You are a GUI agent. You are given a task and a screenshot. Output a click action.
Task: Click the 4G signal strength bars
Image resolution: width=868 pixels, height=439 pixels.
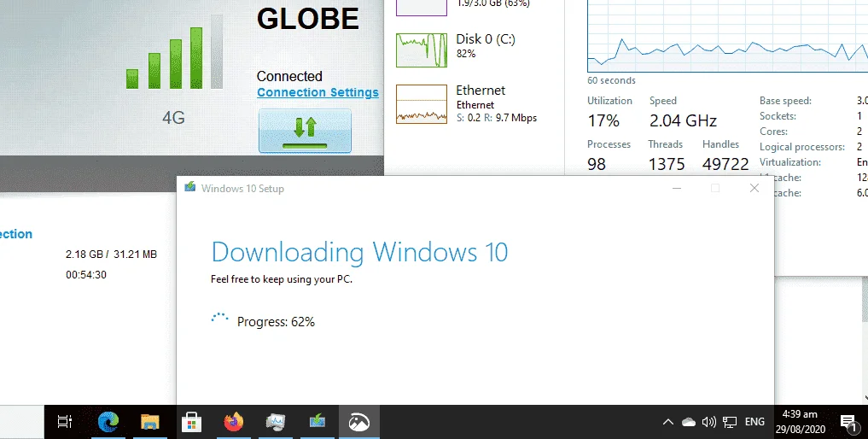174,53
